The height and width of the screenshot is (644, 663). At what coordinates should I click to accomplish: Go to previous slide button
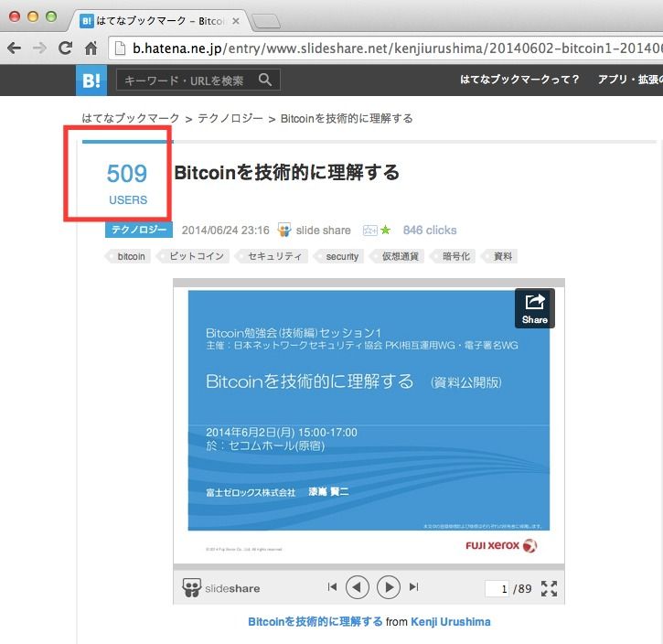point(358,587)
